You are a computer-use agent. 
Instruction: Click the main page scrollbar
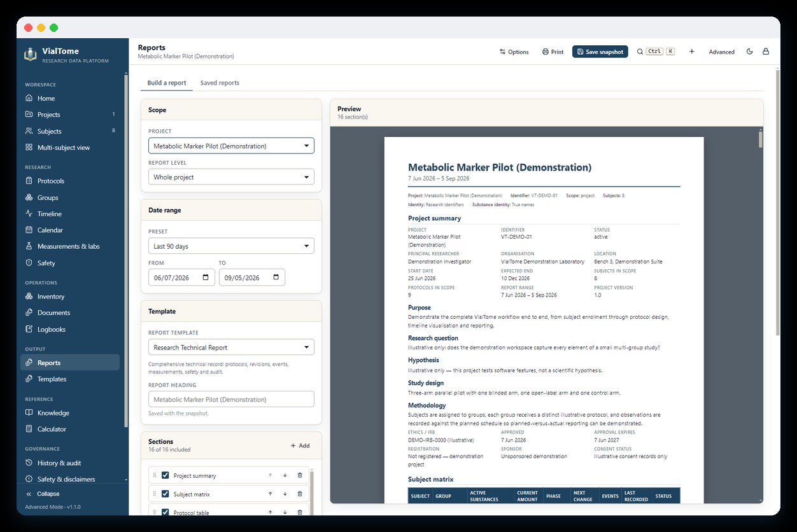(x=778, y=202)
